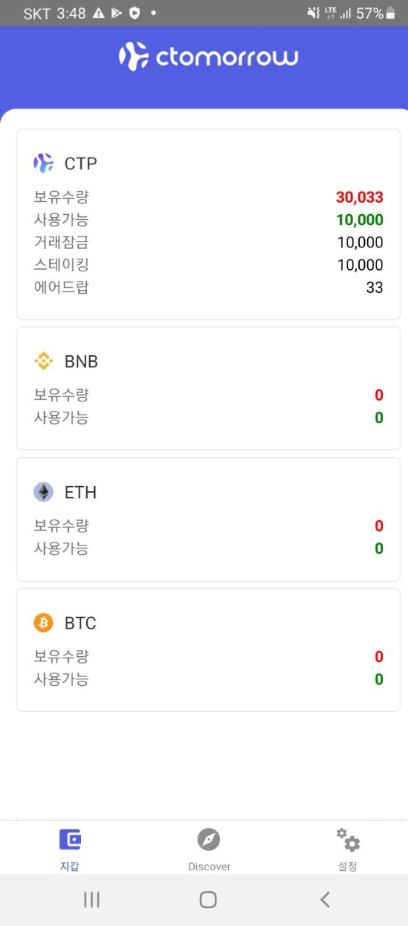408x926 pixels.
Task: Tap the ETH coin icon
Action: pos(43,492)
